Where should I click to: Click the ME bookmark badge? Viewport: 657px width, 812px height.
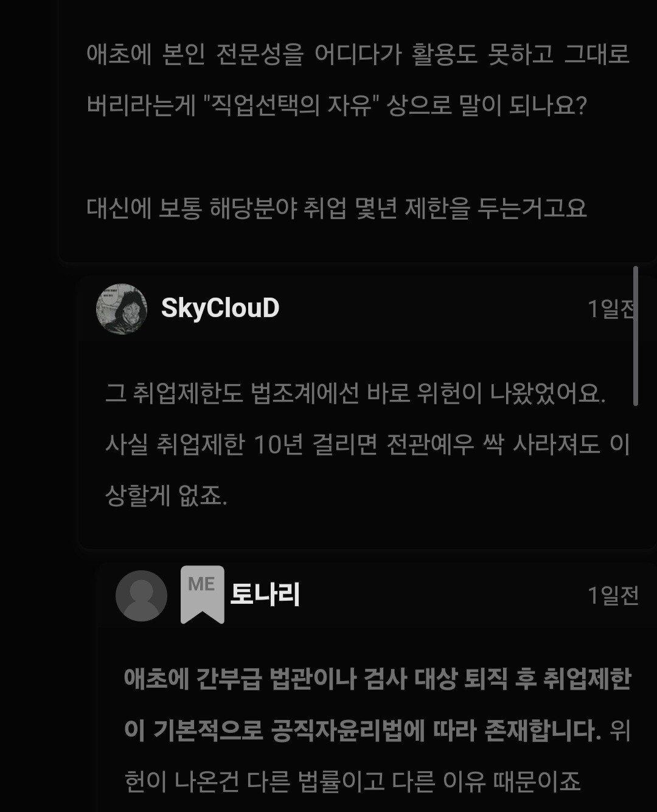click(x=203, y=594)
